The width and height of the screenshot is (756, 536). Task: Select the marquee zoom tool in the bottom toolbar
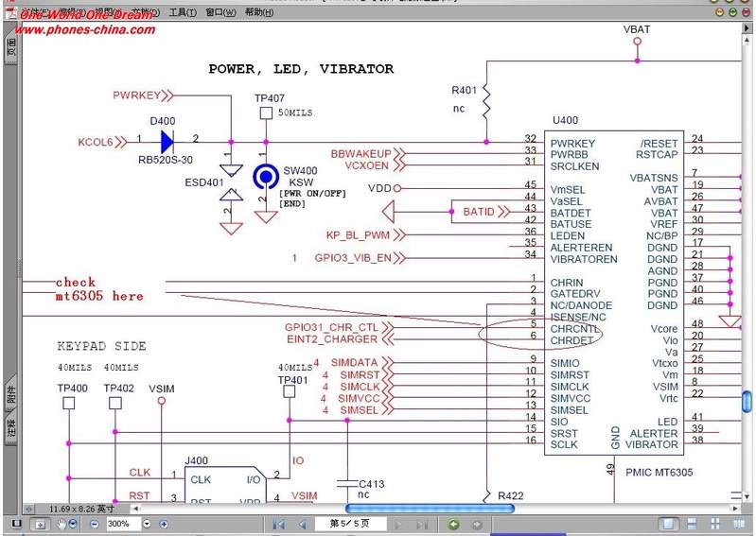click(x=41, y=524)
